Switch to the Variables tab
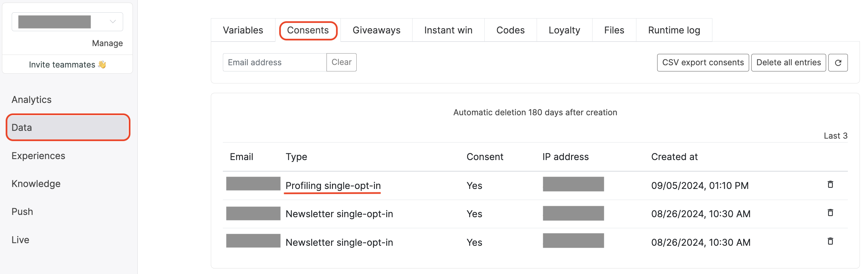The width and height of the screenshot is (868, 274). click(x=243, y=30)
